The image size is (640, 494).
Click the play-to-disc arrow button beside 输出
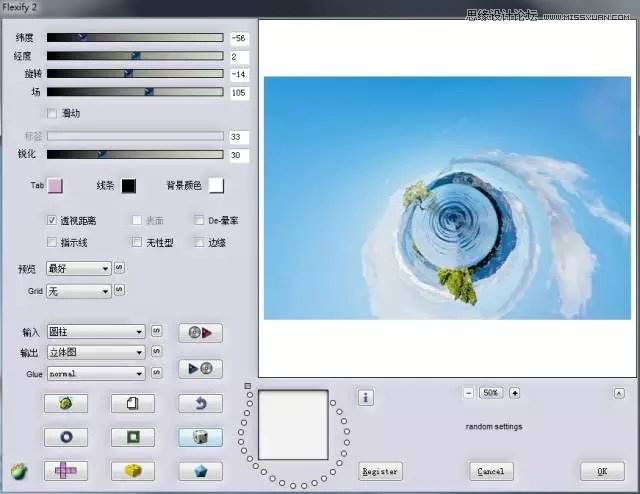200,369
